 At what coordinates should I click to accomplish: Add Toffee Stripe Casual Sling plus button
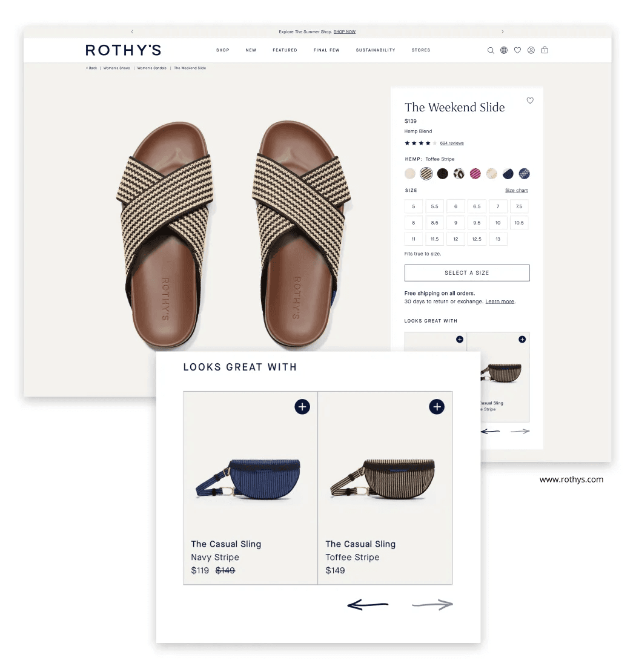(x=437, y=407)
